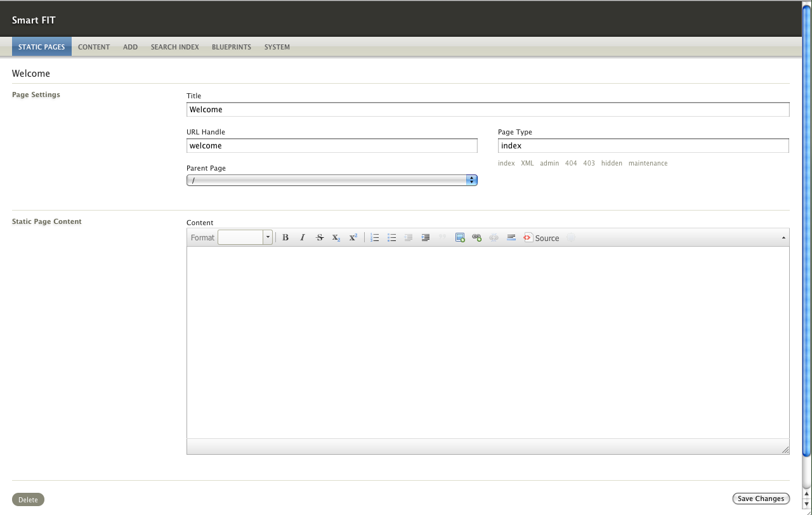Click the block quote icon
This screenshot has width=812, height=515.
443,238
